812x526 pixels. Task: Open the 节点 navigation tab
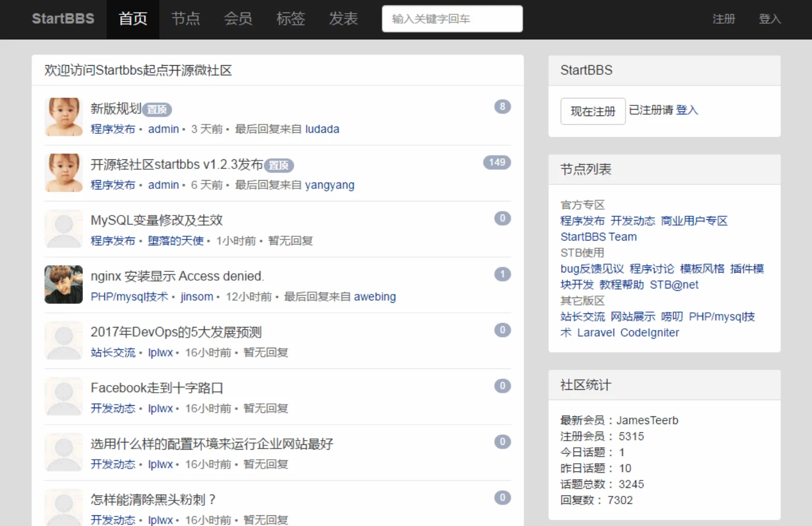point(185,19)
